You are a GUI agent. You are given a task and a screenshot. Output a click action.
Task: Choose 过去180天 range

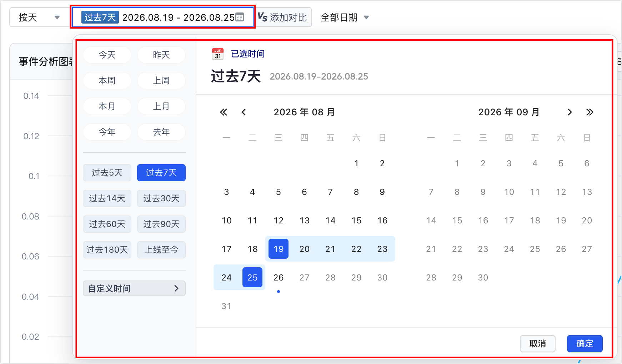coord(107,250)
